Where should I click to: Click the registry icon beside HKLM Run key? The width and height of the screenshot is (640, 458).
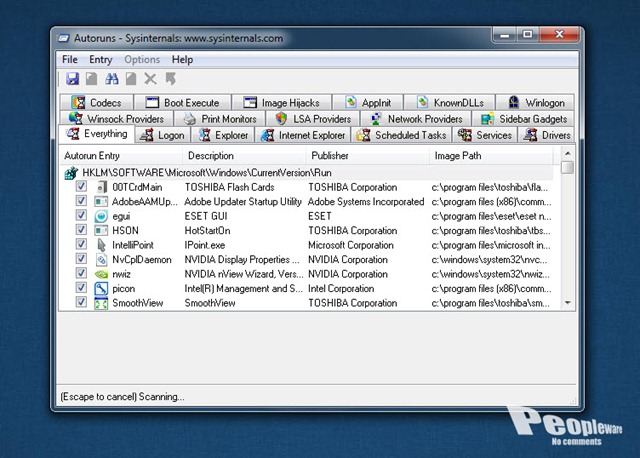coord(71,173)
